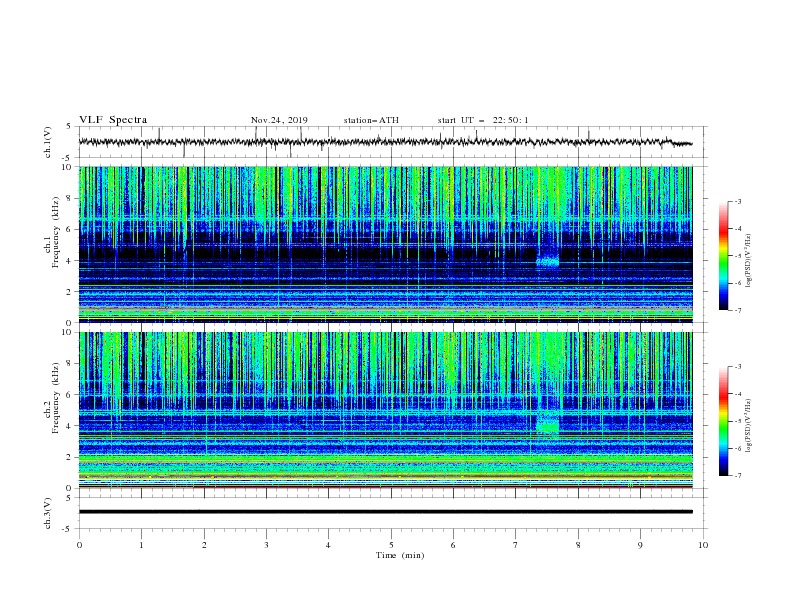Screen dimensions: 792x612
Task: Click the "-5" tick of ch.3 voltage axis
Action: click(68, 529)
